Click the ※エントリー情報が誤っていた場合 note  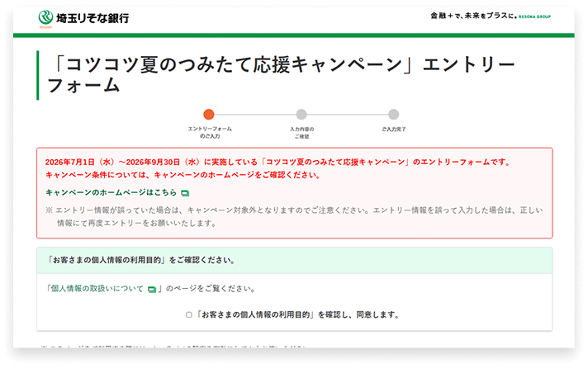[x=294, y=217]
